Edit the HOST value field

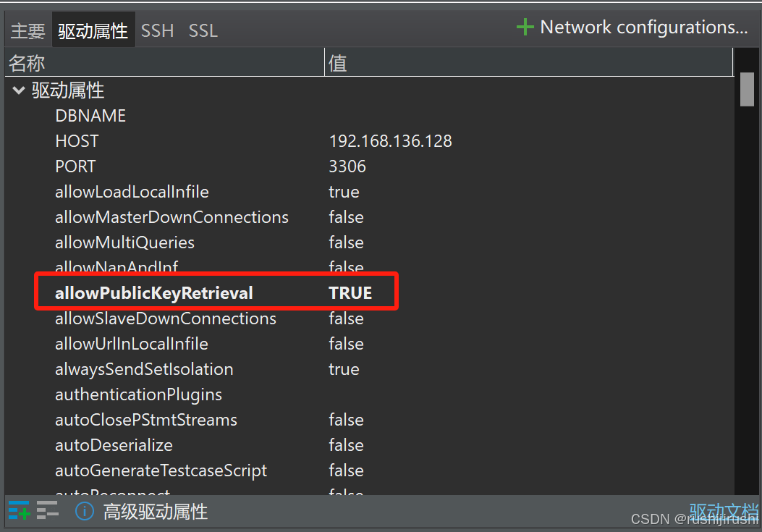point(391,140)
